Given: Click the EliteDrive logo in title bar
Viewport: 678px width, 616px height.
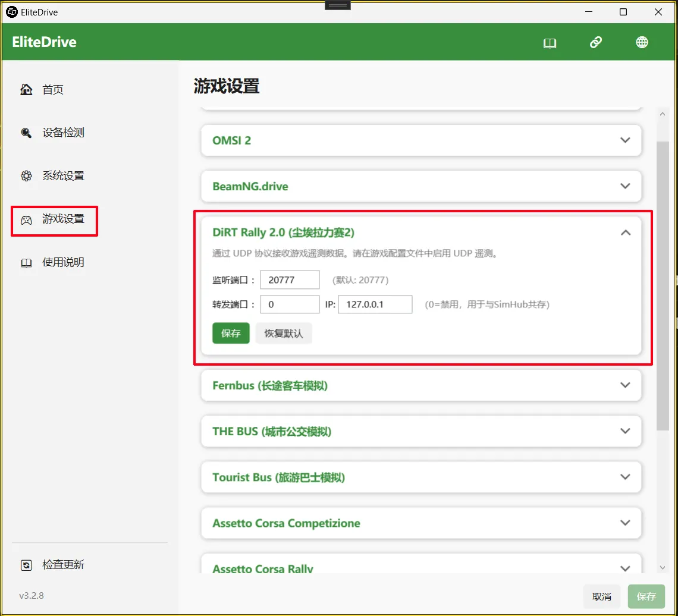Looking at the screenshot, I should (x=12, y=12).
